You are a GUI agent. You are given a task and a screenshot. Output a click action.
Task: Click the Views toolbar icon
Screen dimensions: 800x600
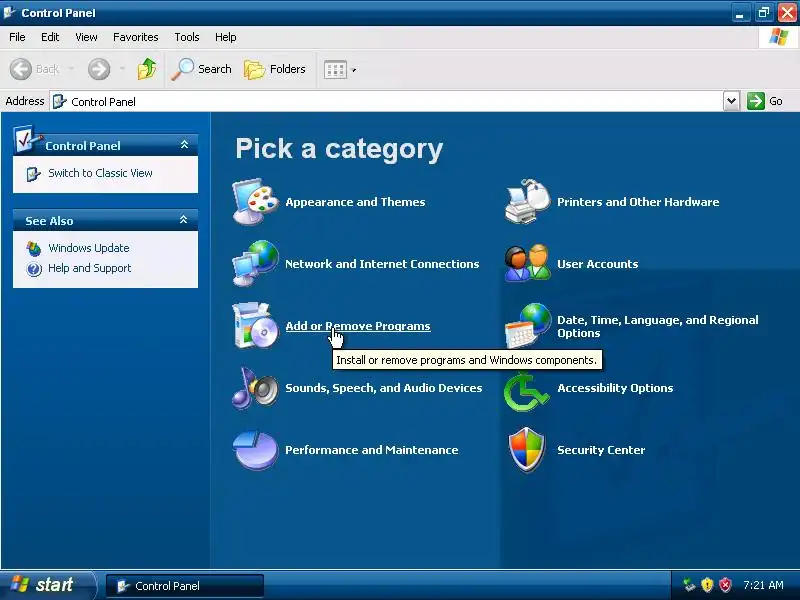click(335, 69)
